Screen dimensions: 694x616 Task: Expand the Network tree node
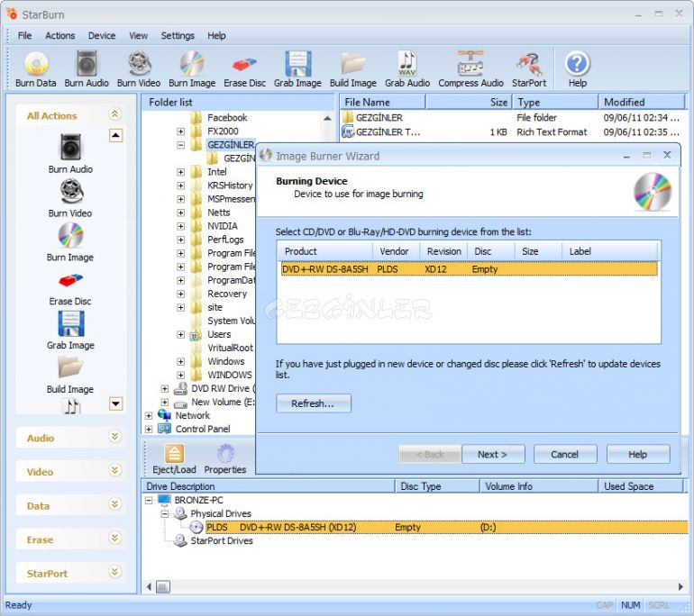pos(149,416)
